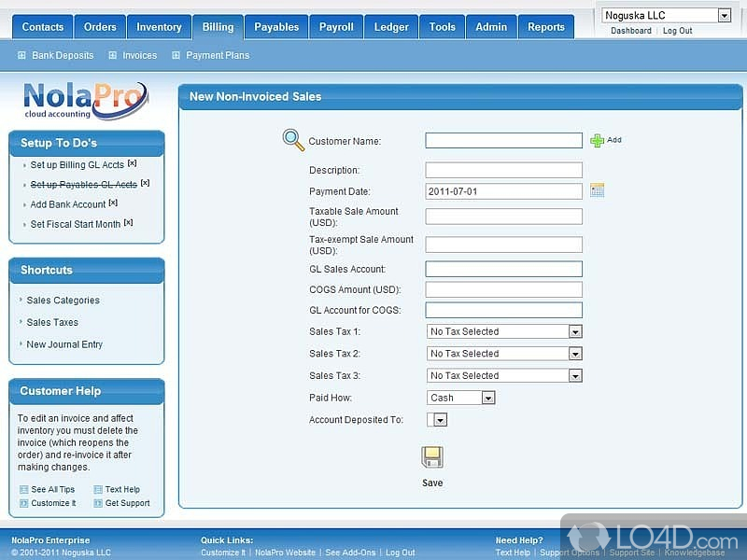747x560 pixels.
Task: Expand the Account Deposited To dropdown
Action: 440,420
